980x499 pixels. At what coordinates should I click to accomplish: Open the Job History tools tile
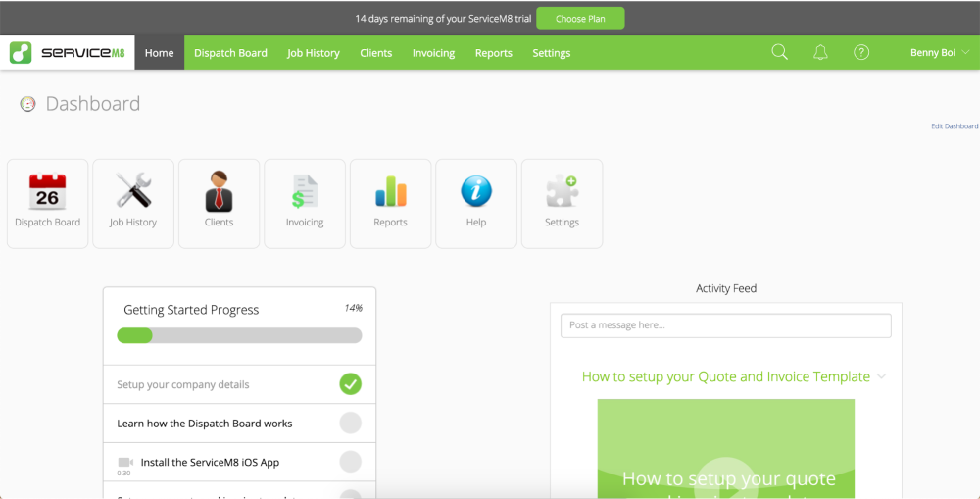point(133,203)
